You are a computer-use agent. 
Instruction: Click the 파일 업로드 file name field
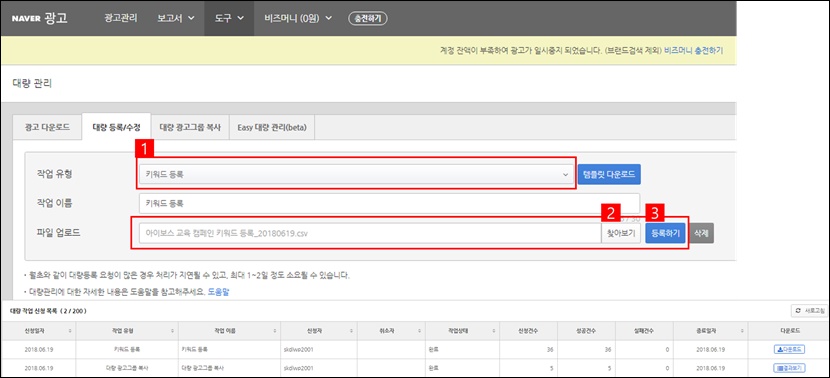click(x=370, y=233)
